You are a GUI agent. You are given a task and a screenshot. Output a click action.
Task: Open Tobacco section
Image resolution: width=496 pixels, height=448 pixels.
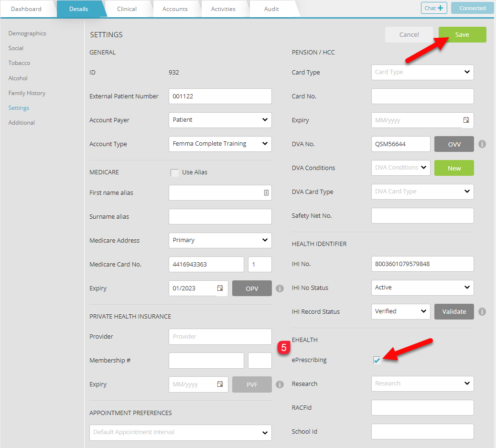click(x=19, y=63)
